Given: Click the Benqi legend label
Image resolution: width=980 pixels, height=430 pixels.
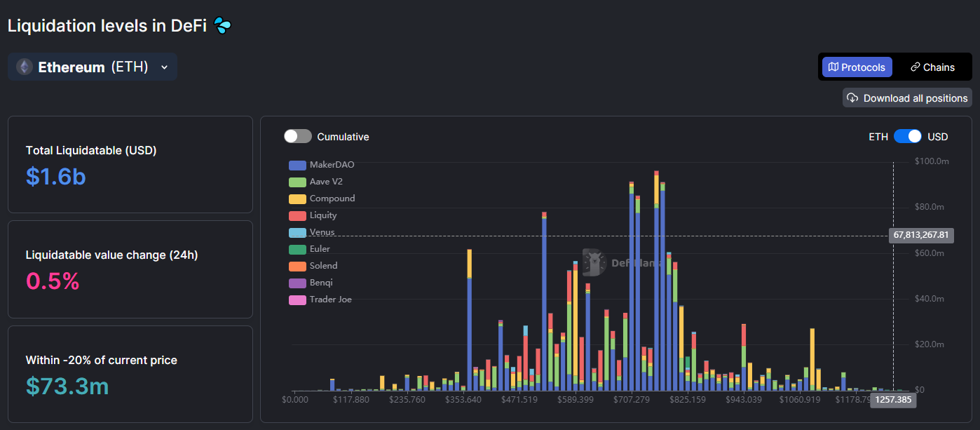Looking at the screenshot, I should tap(321, 283).
